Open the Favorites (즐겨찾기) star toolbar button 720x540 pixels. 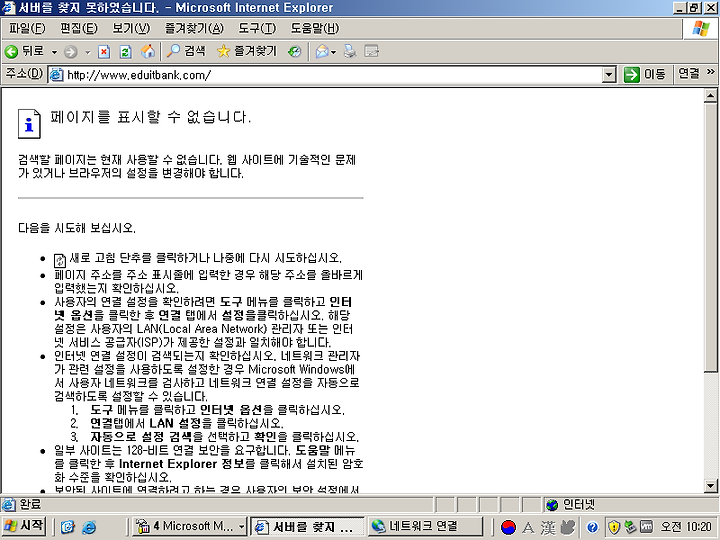pyautogui.click(x=247, y=51)
